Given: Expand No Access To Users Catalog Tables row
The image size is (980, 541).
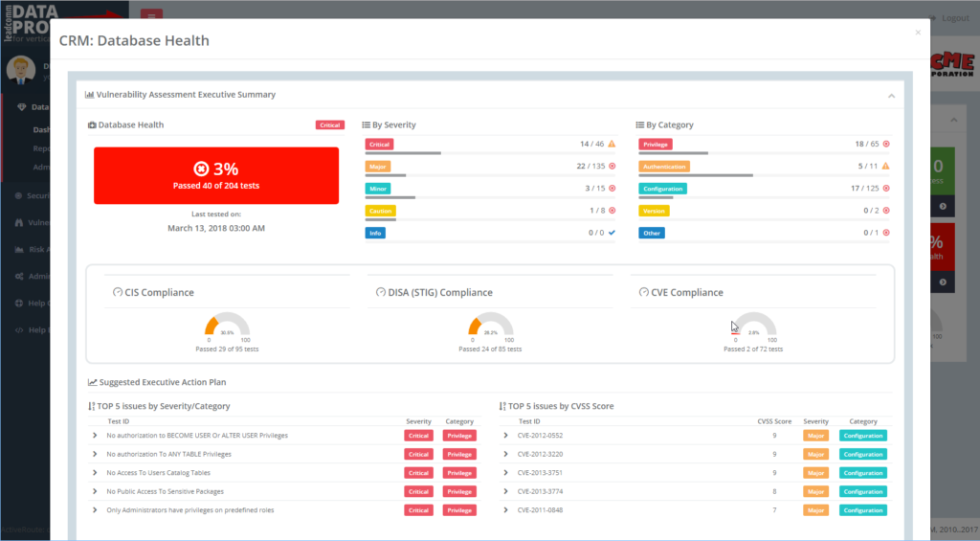Looking at the screenshot, I should (x=95, y=473).
